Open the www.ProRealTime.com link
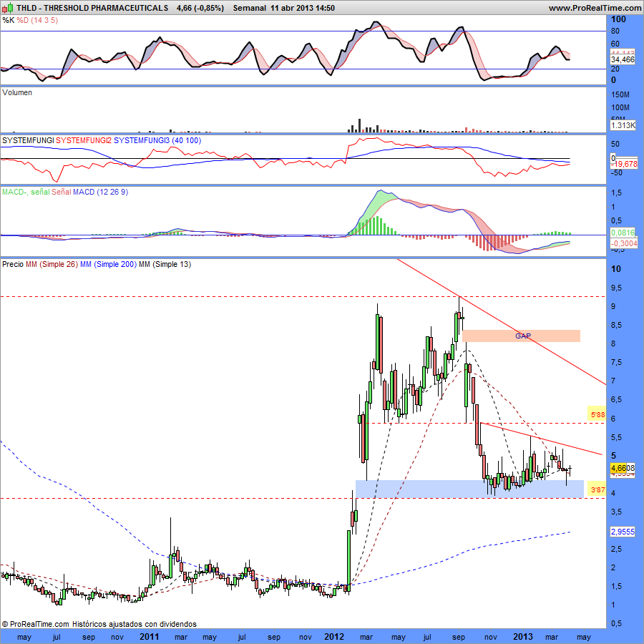The height and width of the screenshot is (644, 644). 595,8
